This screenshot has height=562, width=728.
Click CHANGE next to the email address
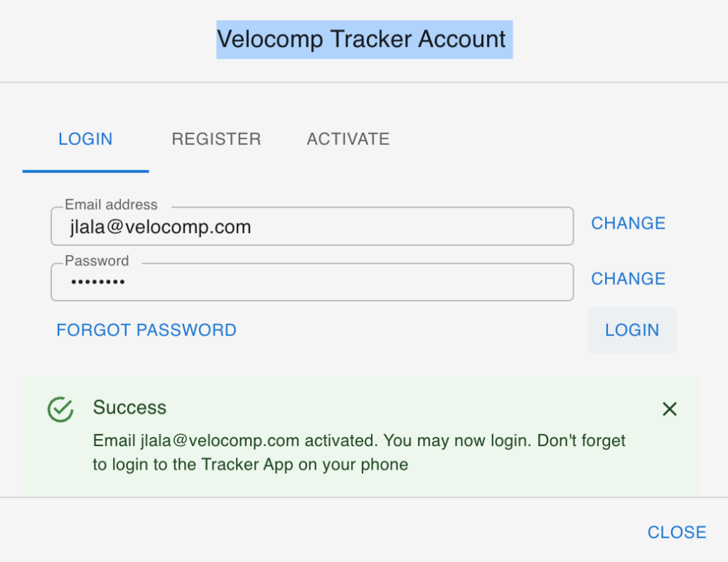(x=628, y=223)
